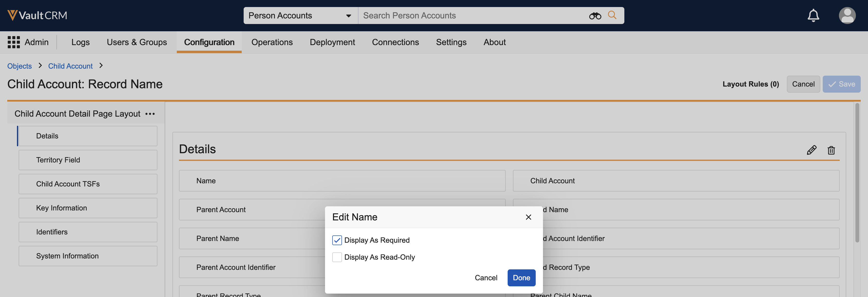Click the binoculars advanced search icon
Screen dimensions: 868x297
[x=595, y=16]
